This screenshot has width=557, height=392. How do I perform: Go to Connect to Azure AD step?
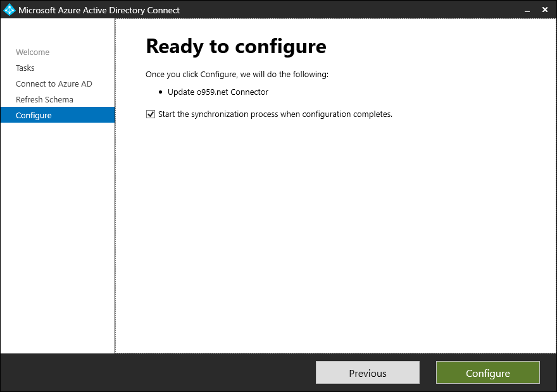click(54, 83)
